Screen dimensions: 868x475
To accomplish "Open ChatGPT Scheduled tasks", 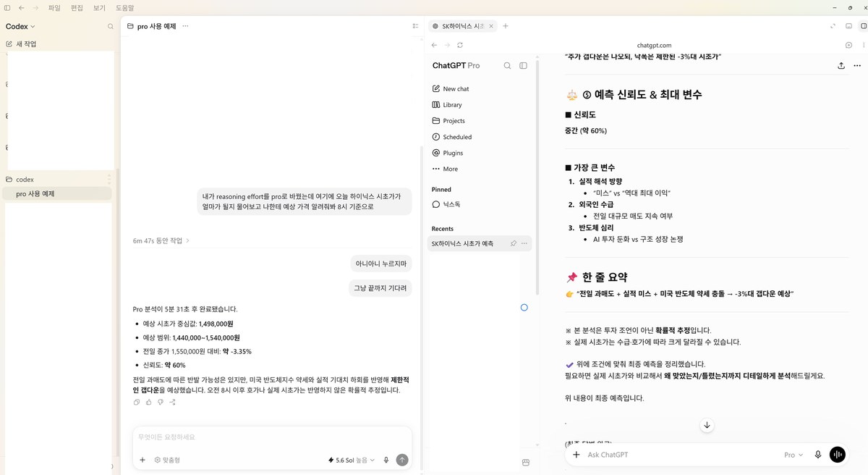I will [x=480, y=137].
